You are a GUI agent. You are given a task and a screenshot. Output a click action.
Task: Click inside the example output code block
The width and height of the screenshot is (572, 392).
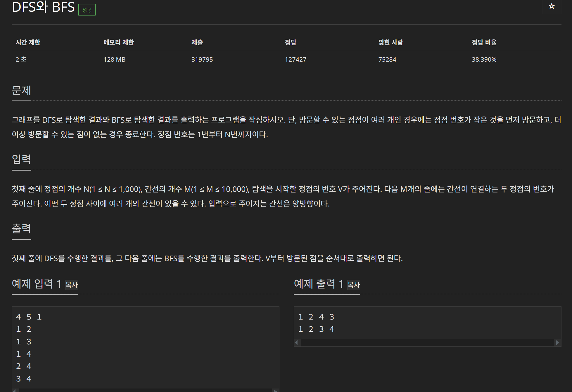tap(427, 323)
